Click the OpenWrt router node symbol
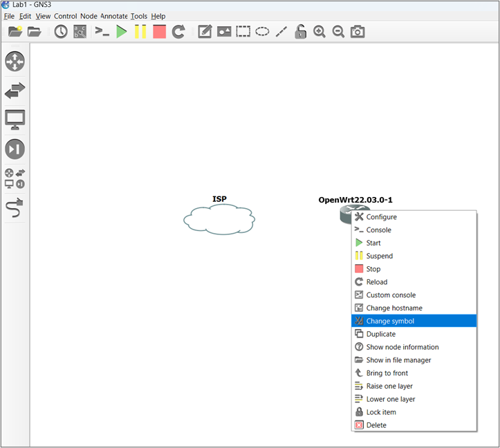Screen dimensions: 500x448 coord(346,214)
